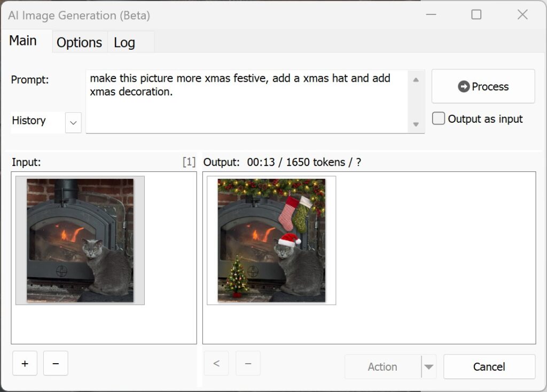Open the Log tab
547x392 pixels.
(124, 43)
